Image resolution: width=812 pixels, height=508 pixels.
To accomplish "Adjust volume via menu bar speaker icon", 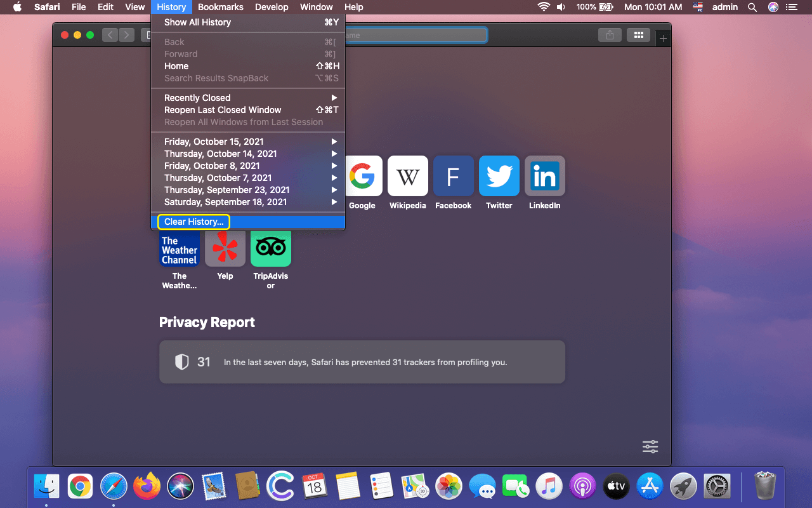I will click(561, 7).
